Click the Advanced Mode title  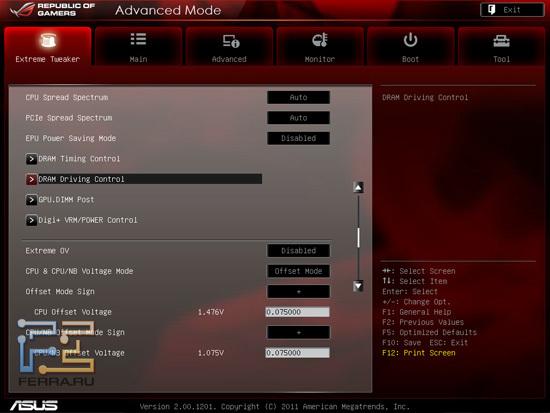click(x=168, y=10)
